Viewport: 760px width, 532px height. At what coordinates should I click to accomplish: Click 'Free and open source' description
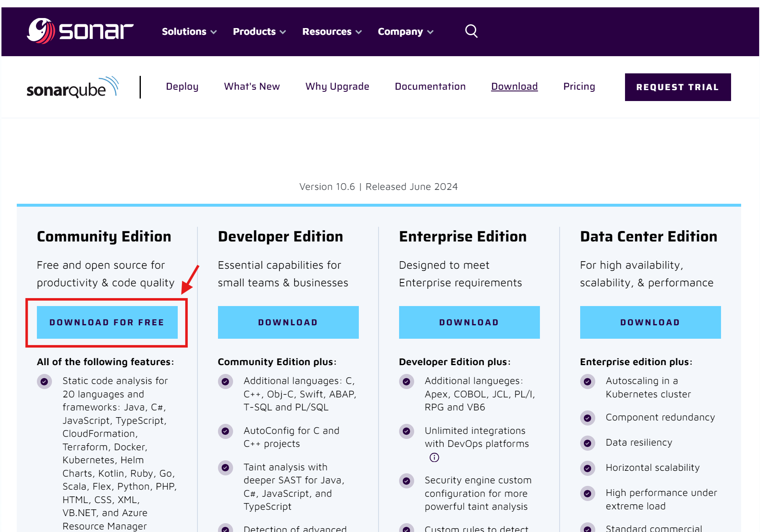(106, 274)
